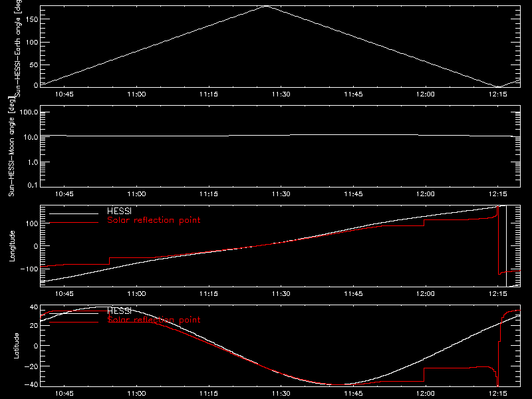Click the peak of the Earth angle curve
The width and height of the screenshot is (532, 399).
[267, 6]
